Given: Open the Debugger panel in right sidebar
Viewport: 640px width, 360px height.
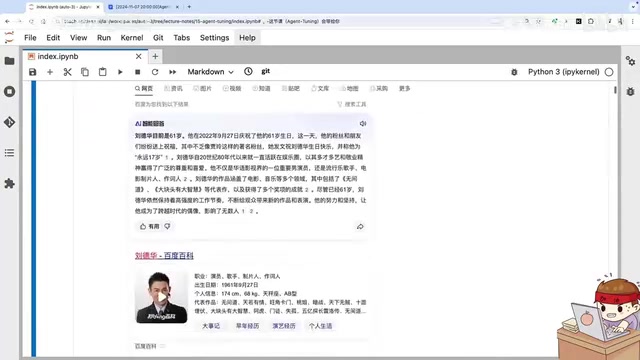Looking at the screenshot, I should click(x=631, y=91).
